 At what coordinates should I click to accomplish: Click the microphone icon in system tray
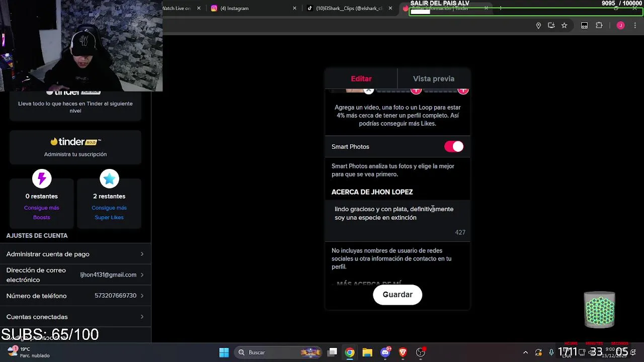click(551, 352)
